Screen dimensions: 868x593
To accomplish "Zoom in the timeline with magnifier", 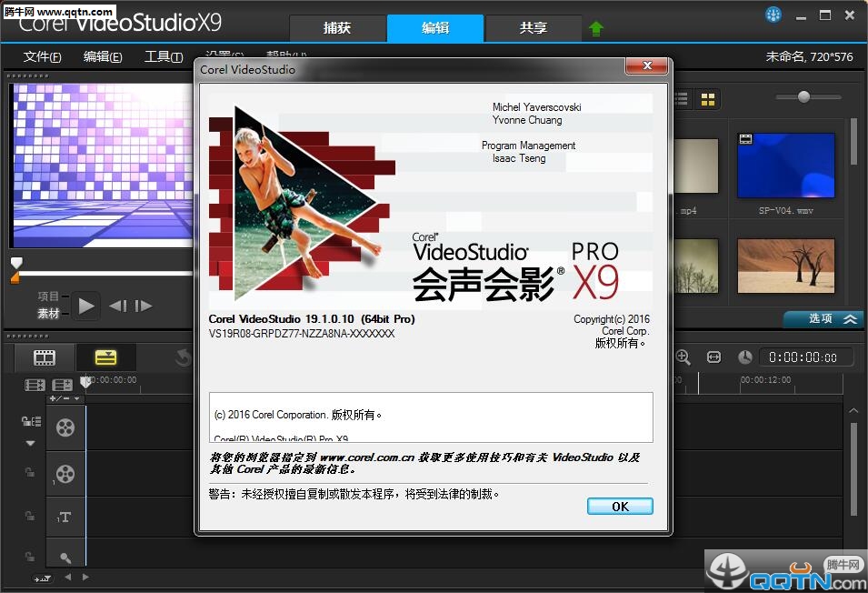I will pos(683,357).
